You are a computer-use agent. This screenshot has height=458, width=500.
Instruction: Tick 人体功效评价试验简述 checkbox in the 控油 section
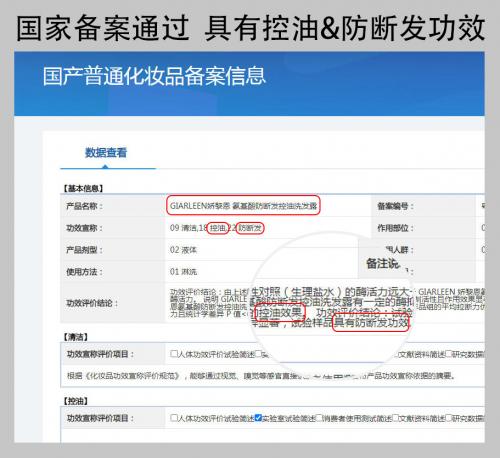(x=174, y=418)
